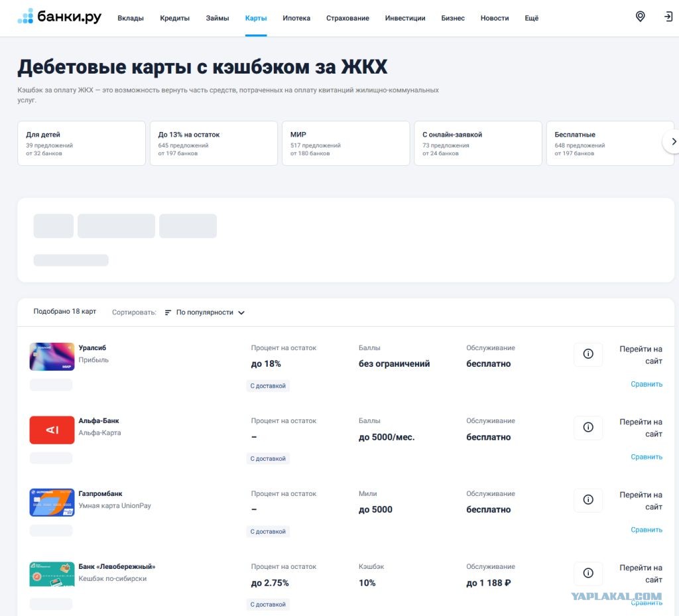Open the Альфа-Банк card thumbnail
The height and width of the screenshot is (616, 679).
pos(52,430)
